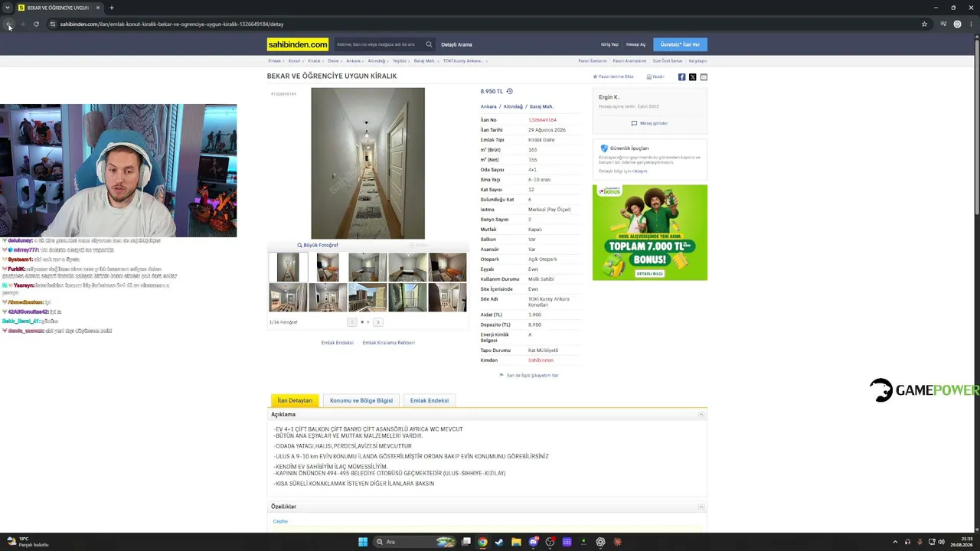Viewport: 980px width, 551px height.
Task: Click Mesaj gönder to message the seller
Action: point(649,123)
